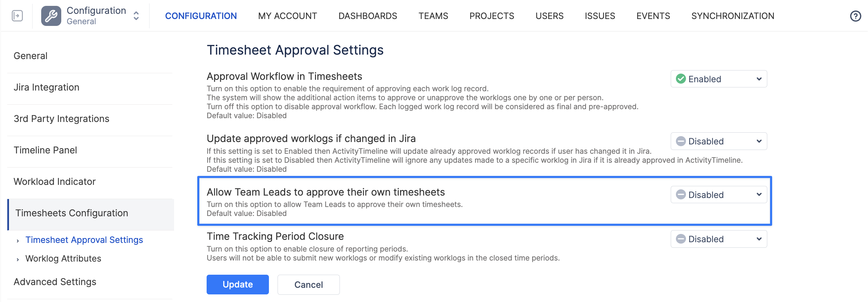Open Time Tracking Period Closure dropdown

click(x=718, y=239)
